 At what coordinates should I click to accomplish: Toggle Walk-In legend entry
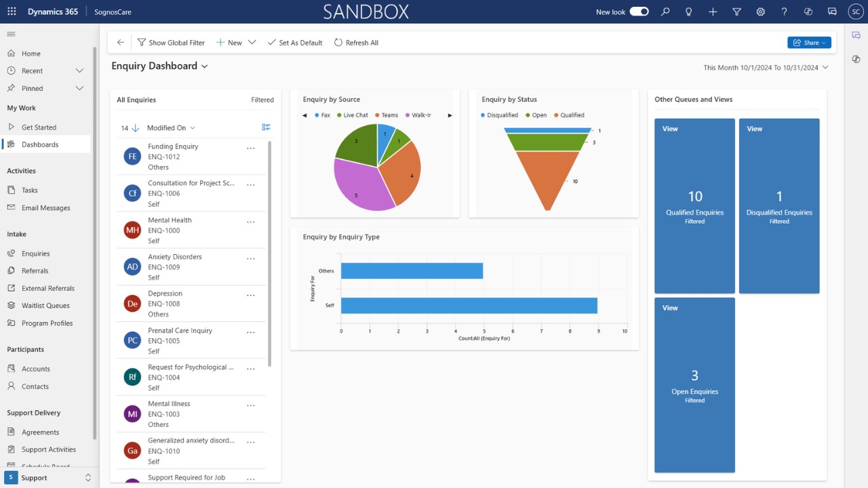point(418,115)
